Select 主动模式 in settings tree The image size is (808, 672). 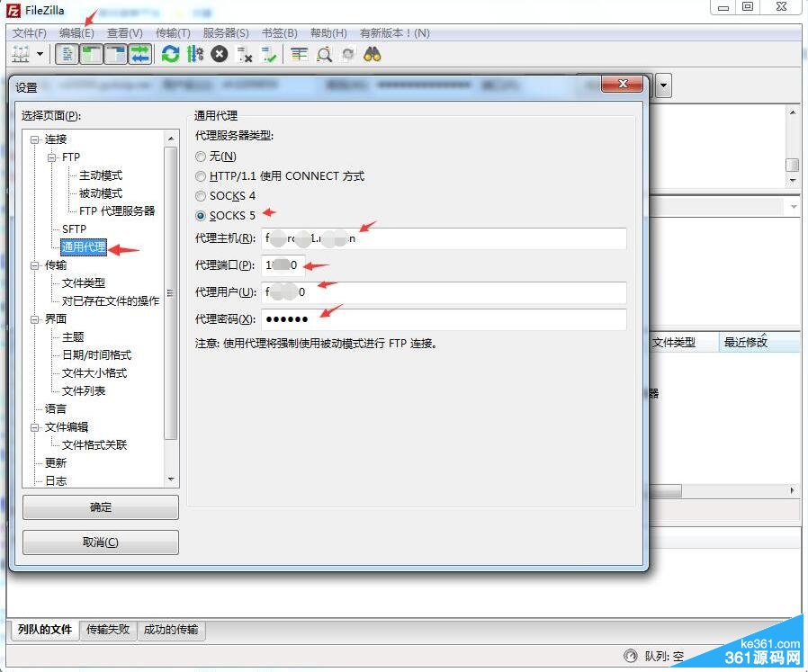(x=101, y=175)
